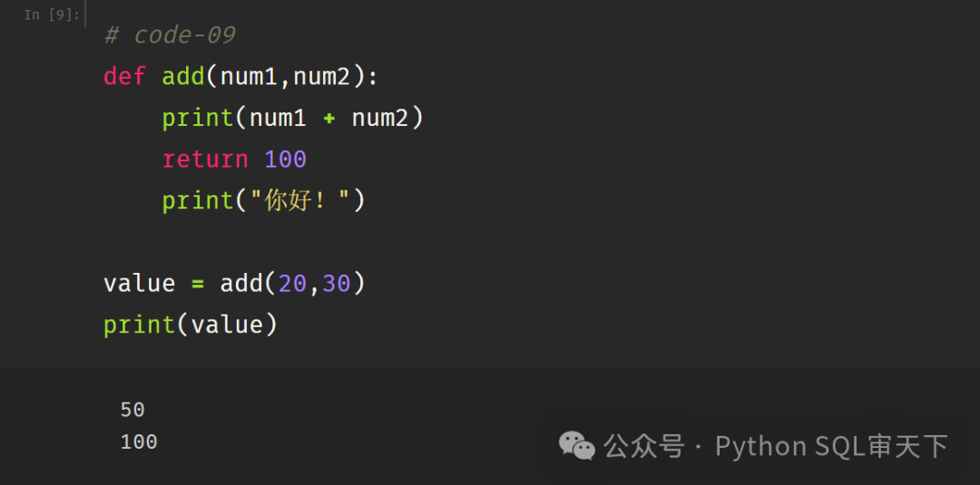Click the "你好！" string literal

(x=300, y=201)
